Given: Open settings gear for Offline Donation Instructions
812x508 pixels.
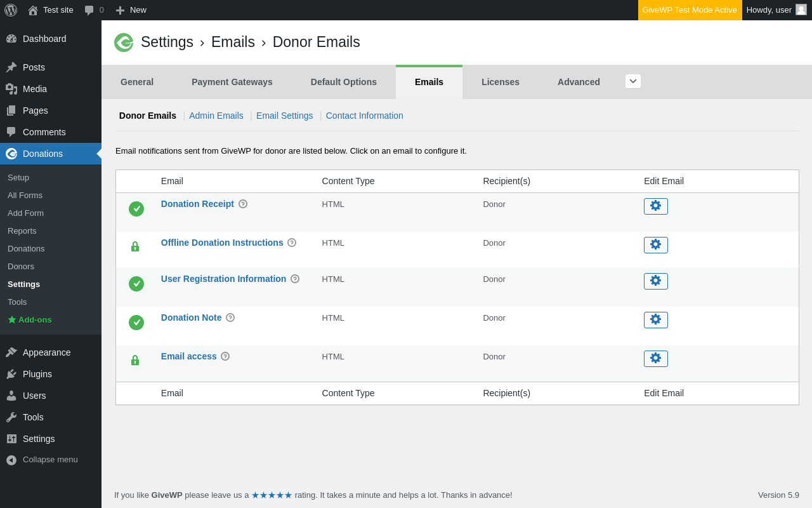Looking at the screenshot, I should [x=655, y=245].
